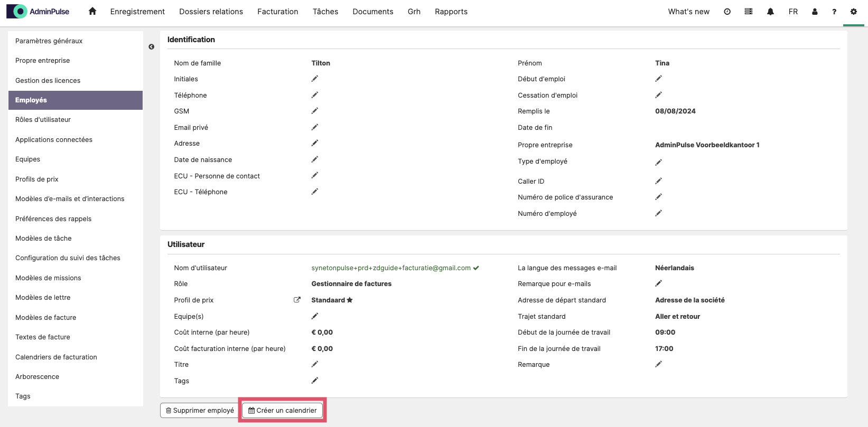
Task: Open settings gear icon
Action: (854, 12)
